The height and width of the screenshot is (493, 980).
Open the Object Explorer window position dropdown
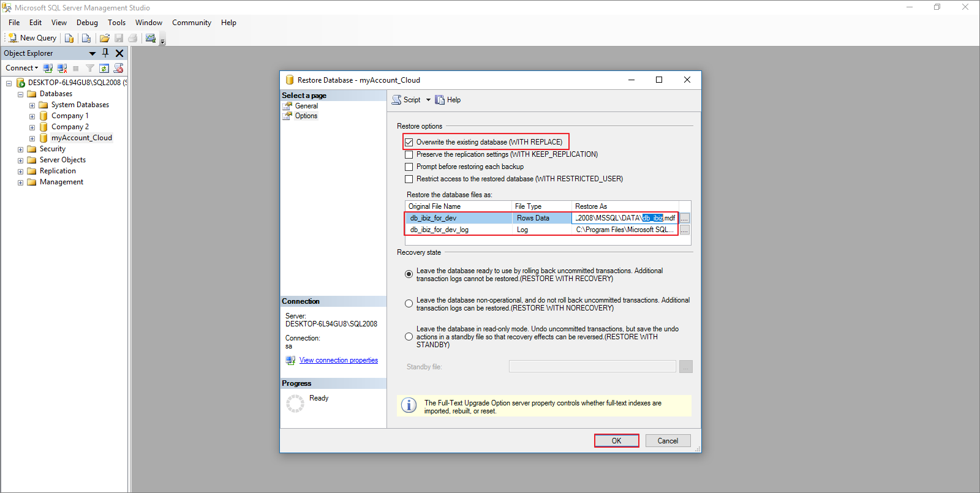click(92, 53)
